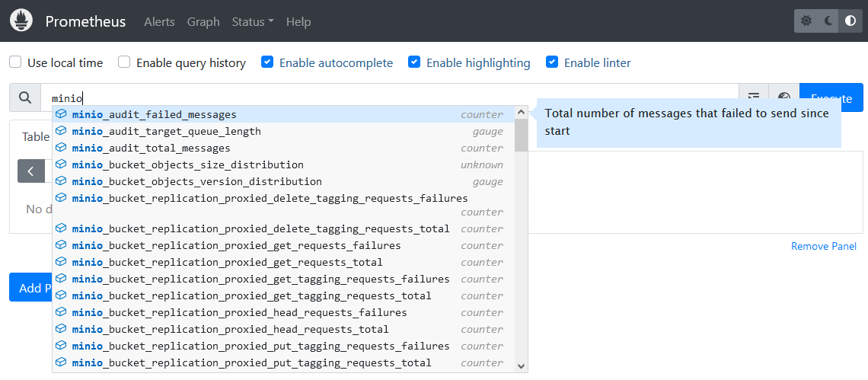
Task: Select proxied_put_tagging_requests_failures suggestion
Action: point(283,346)
